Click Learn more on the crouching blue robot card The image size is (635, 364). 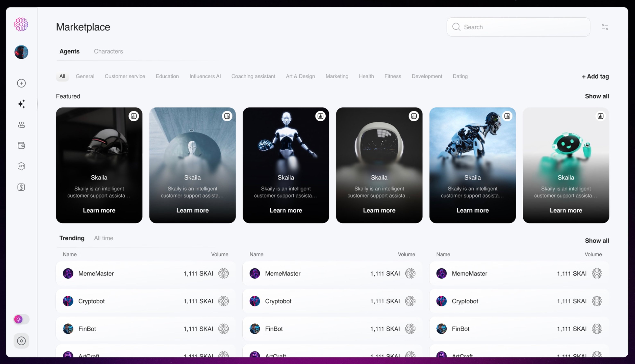[472, 210]
